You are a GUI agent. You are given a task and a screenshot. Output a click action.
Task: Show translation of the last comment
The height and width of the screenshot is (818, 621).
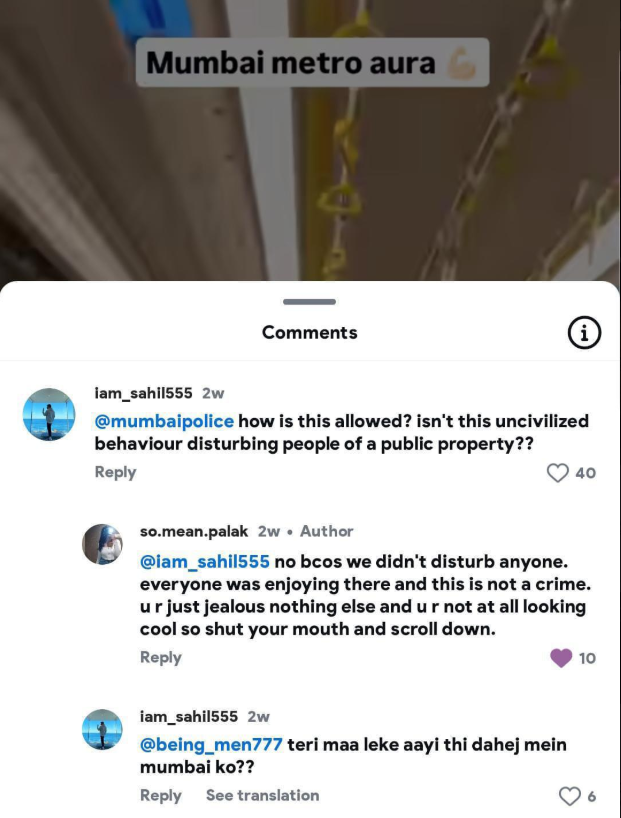coord(262,795)
